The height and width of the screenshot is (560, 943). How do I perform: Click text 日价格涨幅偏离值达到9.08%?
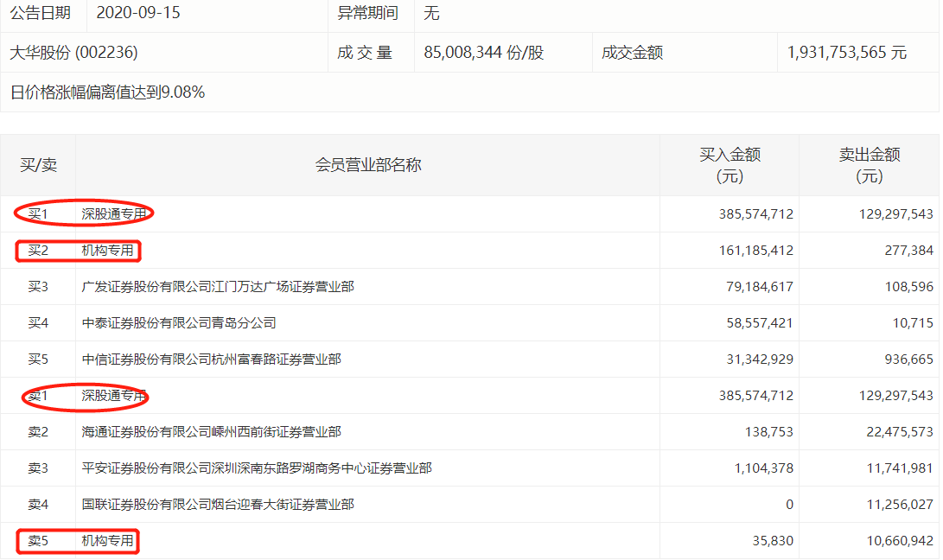[x=108, y=92]
